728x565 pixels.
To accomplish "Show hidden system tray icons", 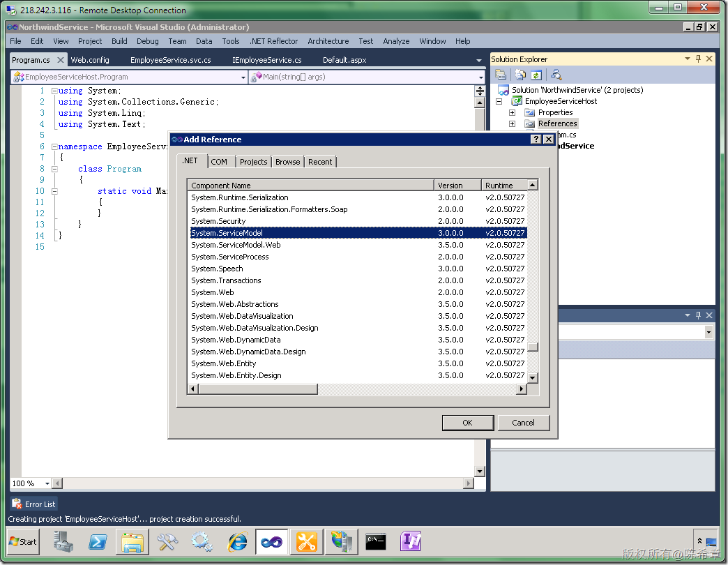I will point(699,541).
